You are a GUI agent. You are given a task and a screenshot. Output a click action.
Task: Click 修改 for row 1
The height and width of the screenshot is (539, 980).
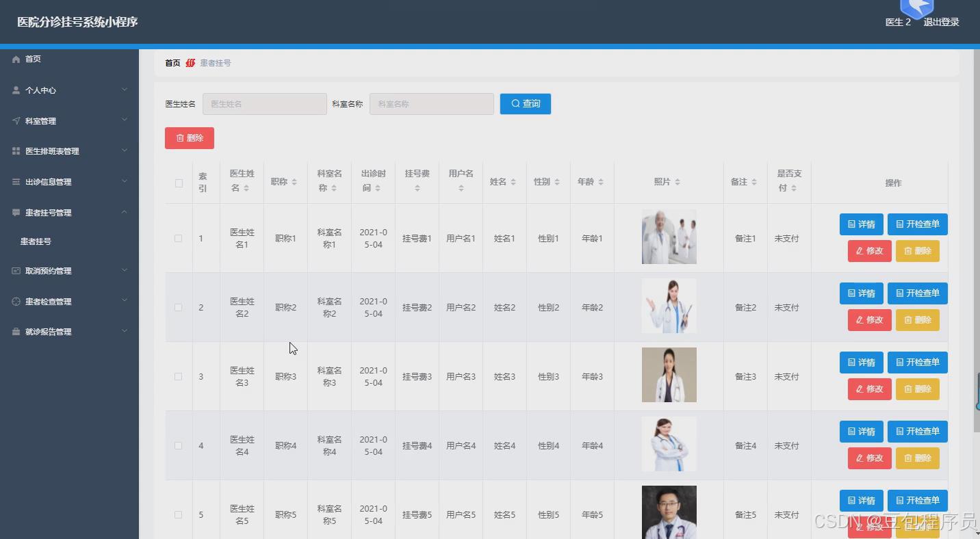click(870, 251)
